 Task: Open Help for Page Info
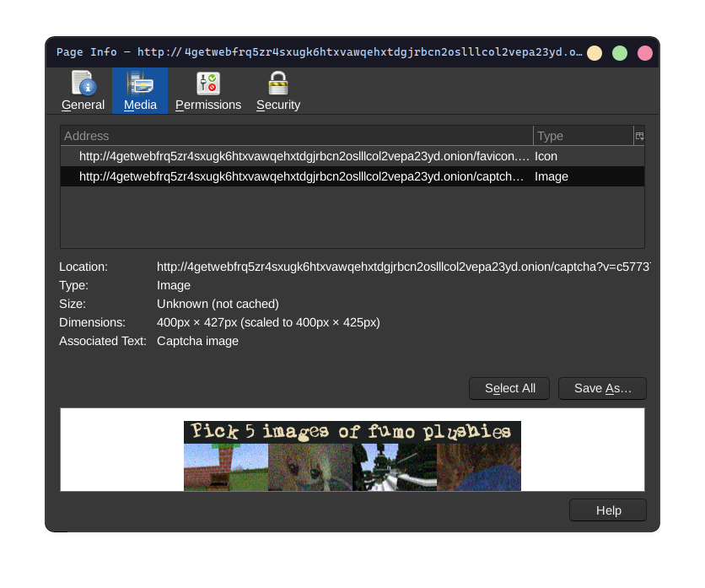608,510
